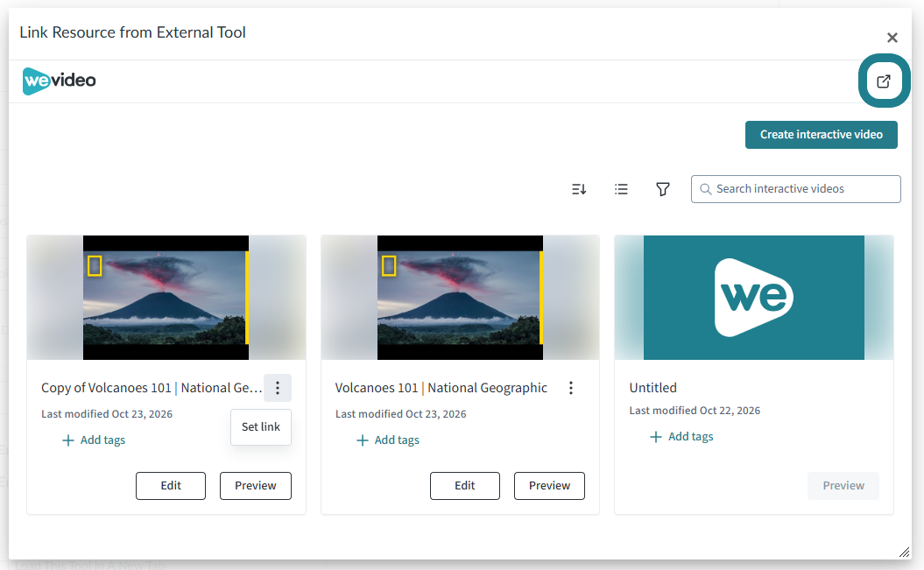924x570 pixels.
Task: Open WeVideo in a new tab icon
Action: point(884,81)
